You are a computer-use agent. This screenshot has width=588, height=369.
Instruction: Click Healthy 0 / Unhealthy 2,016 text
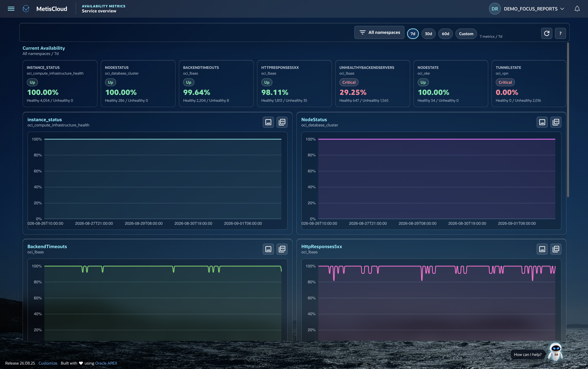tap(518, 101)
